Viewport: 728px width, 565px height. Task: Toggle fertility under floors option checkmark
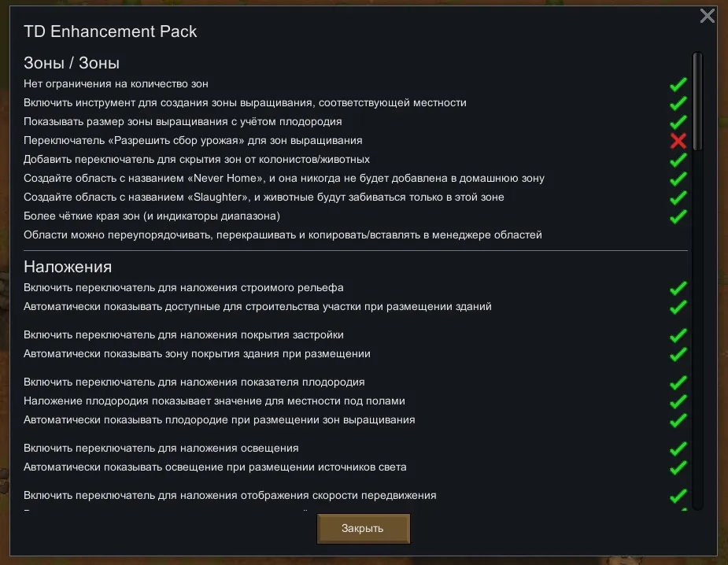(x=678, y=401)
